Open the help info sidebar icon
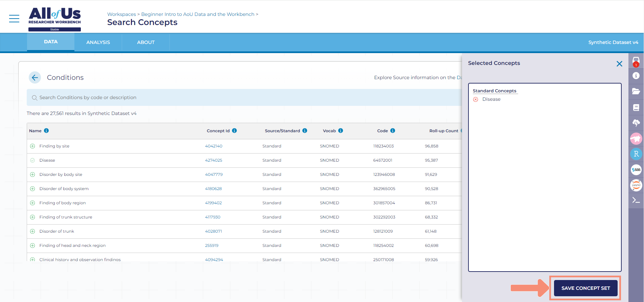 [636, 76]
